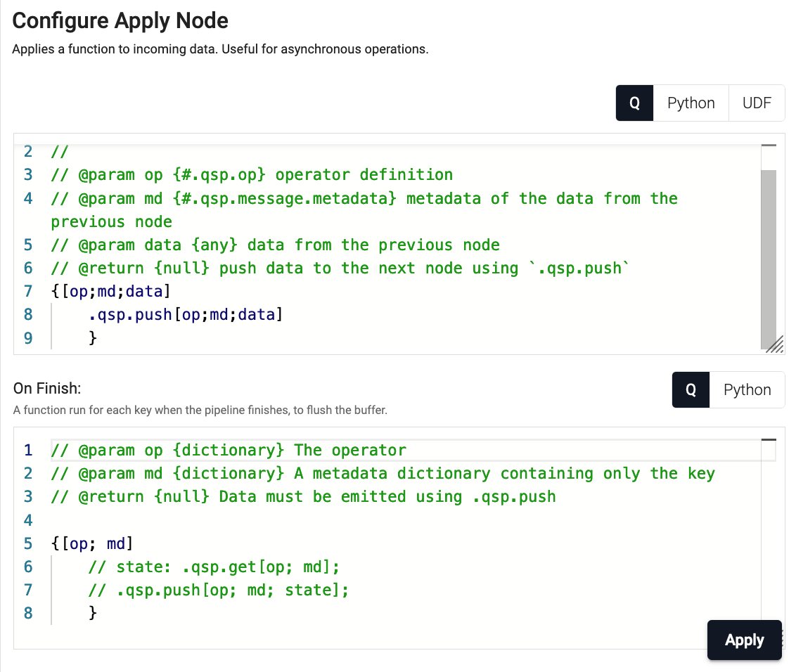Click '// state: .qsp.get[op; md];' line
This screenshot has width=796, height=672.
(214, 567)
